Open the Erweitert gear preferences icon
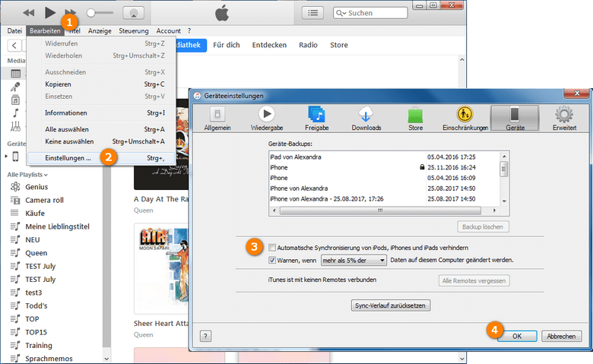This screenshot has height=364, width=593. pyautogui.click(x=564, y=119)
